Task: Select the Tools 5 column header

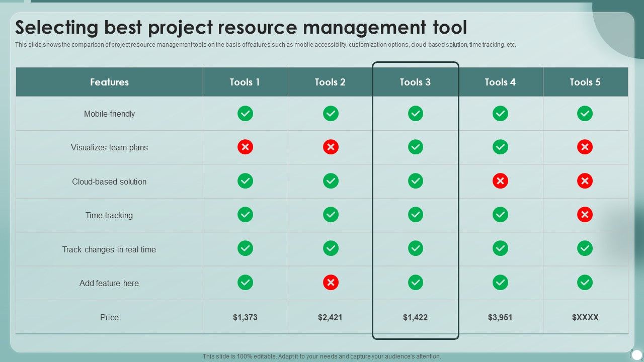Action: coord(585,82)
